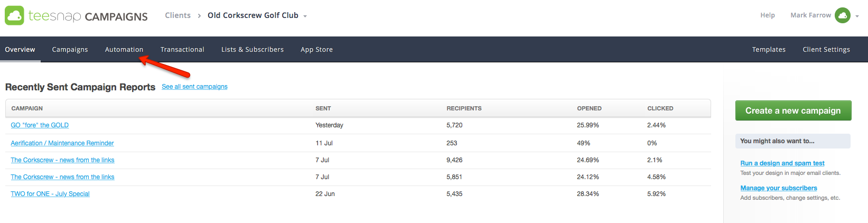Viewport: 868px width, 223px height.
Task: Open See all sent campaigns link
Action: 194,87
